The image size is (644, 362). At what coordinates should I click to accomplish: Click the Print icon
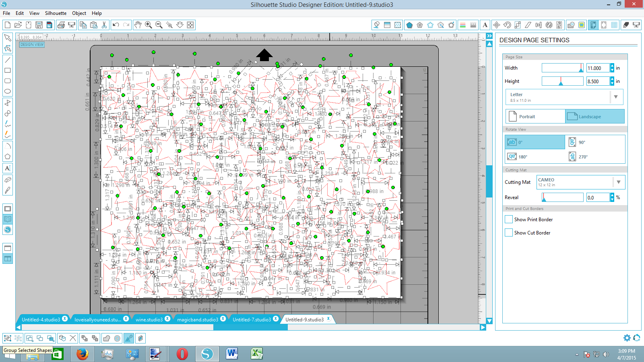[x=61, y=25]
